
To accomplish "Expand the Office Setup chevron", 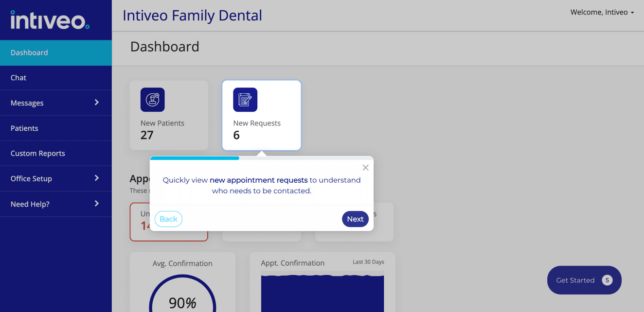I will pyautogui.click(x=96, y=178).
